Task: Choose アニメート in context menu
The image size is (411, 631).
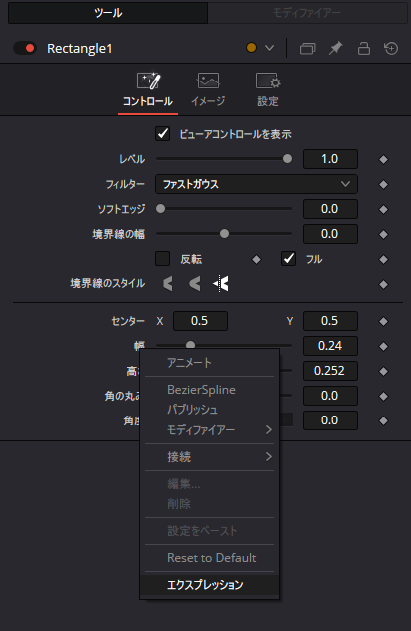Action: coord(209,363)
